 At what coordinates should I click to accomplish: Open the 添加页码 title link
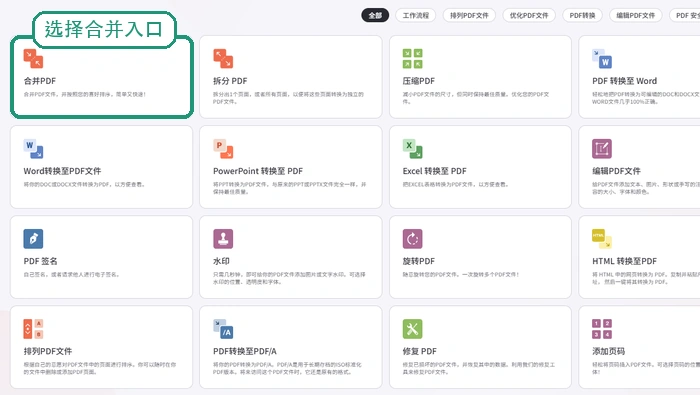[608, 351]
